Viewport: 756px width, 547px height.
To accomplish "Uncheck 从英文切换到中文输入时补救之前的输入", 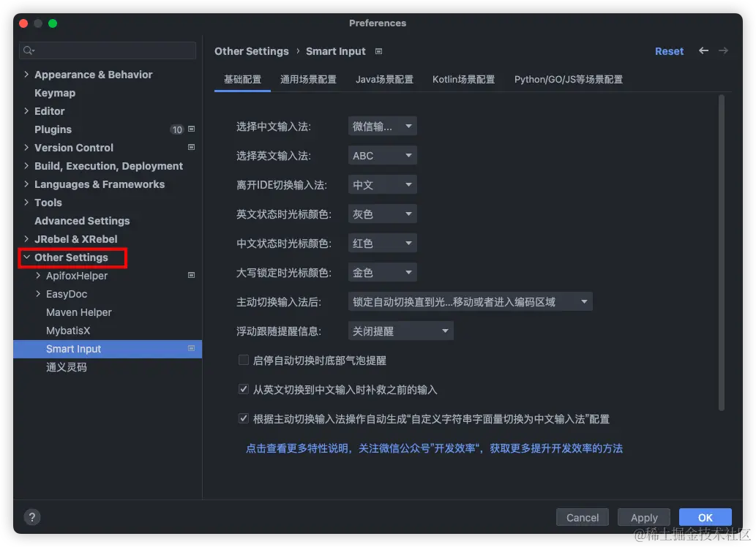I will (244, 389).
